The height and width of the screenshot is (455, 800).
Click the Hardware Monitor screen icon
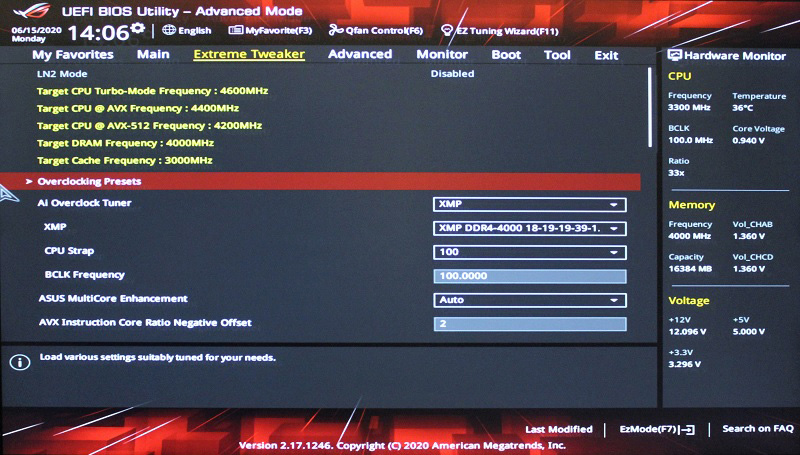674,55
